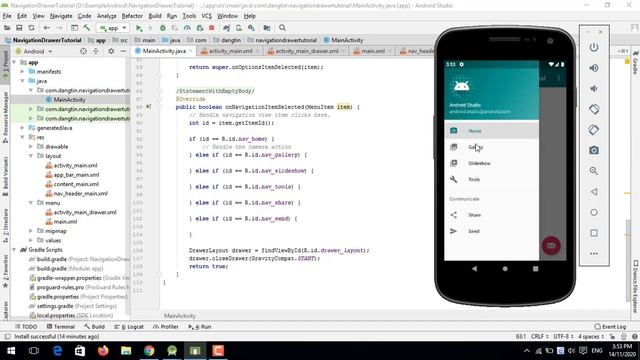Screen dimensions: 640x360
Task: Open the Refactor menu
Action: 132,16
